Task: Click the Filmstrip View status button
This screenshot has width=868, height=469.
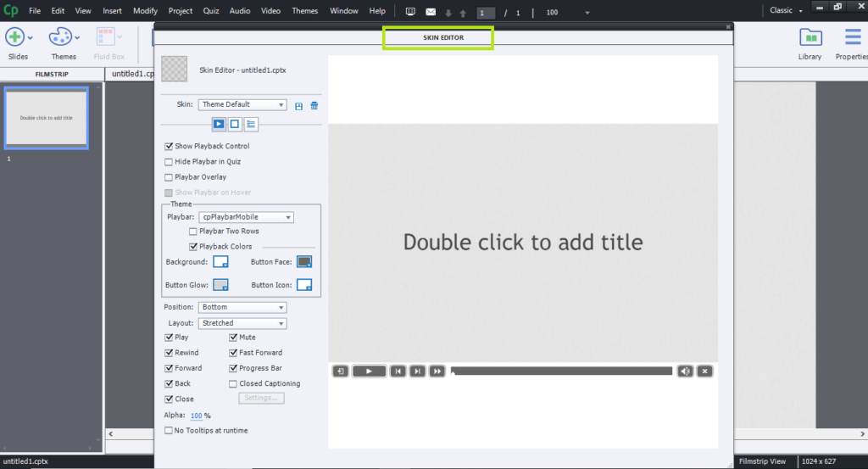Action: [x=762, y=461]
